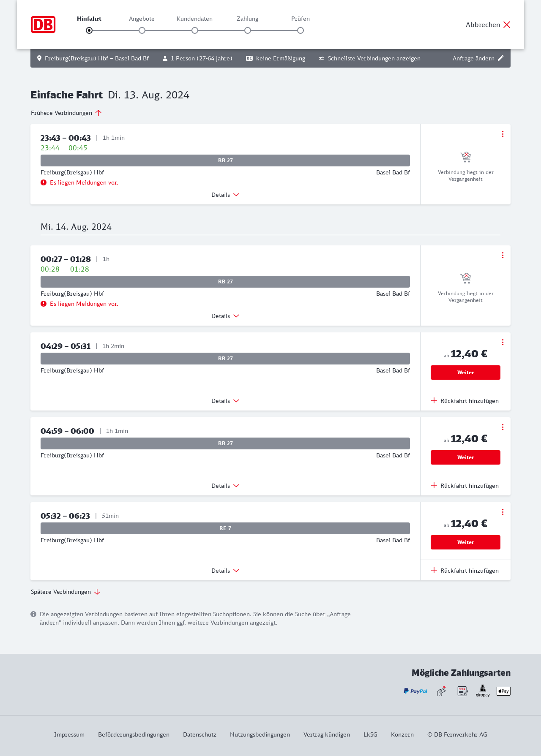Click Weiter for the 04:29 connection

coord(465,373)
